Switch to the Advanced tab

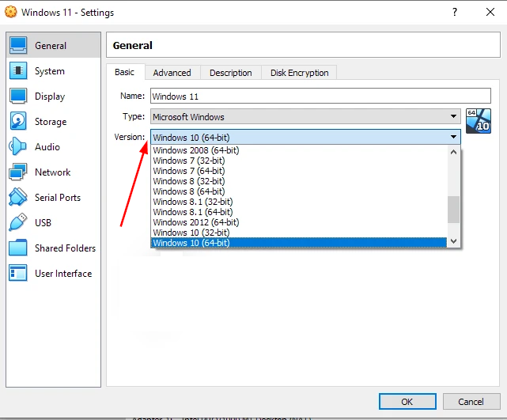172,73
